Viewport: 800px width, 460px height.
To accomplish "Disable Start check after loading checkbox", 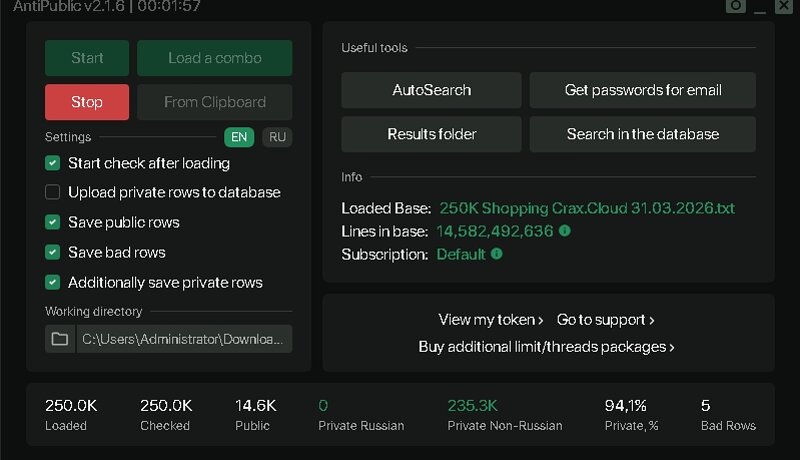I will coord(53,163).
